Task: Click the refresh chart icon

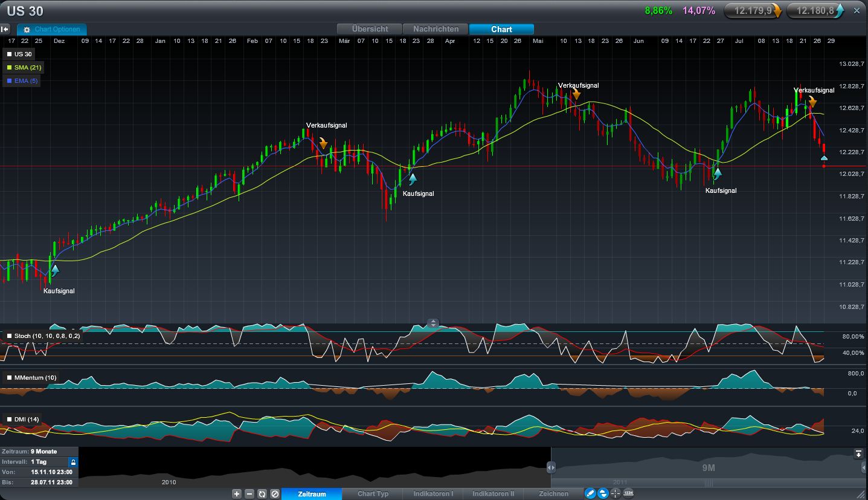Action: click(x=262, y=494)
